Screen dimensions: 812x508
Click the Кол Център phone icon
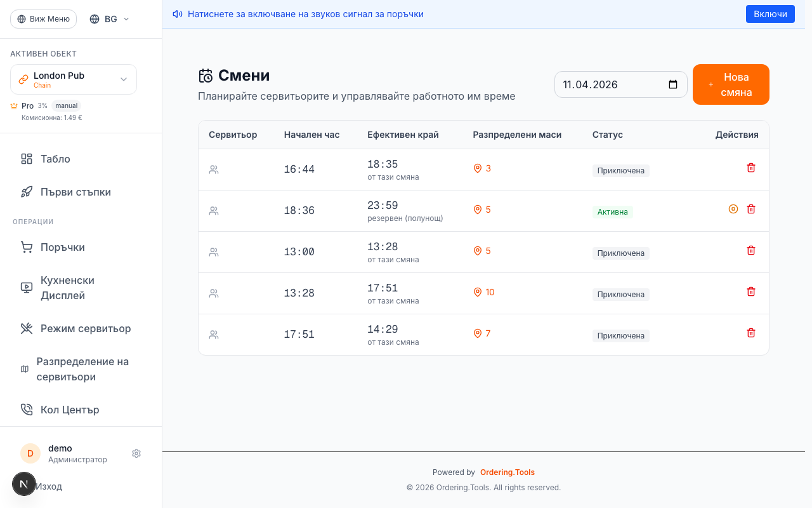[26, 409]
